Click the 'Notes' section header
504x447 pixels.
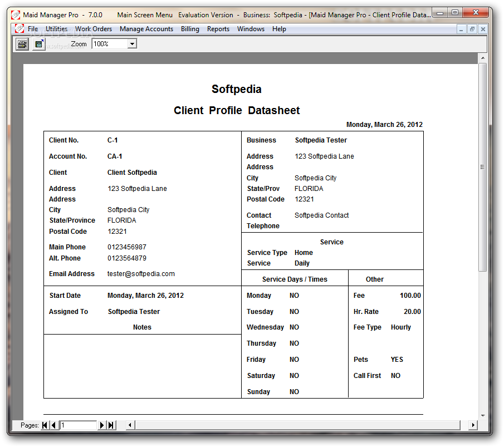coord(142,327)
